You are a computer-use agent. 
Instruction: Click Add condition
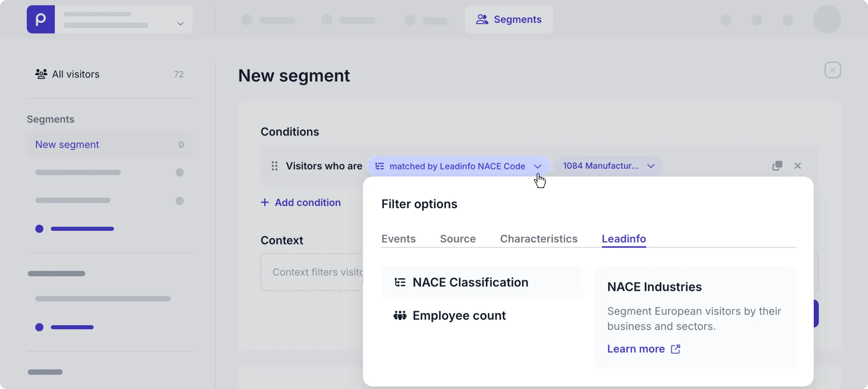click(x=301, y=202)
